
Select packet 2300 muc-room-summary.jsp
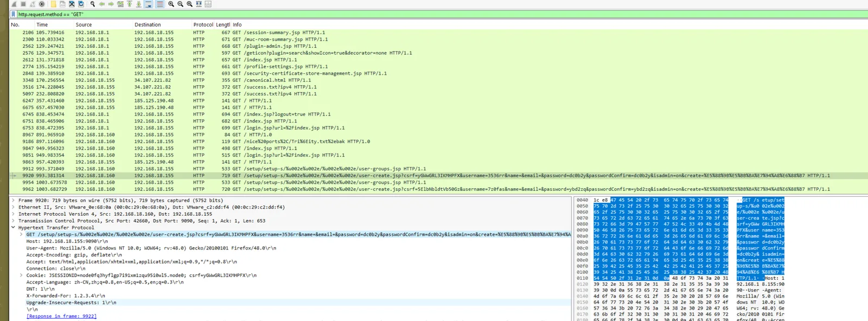click(438, 39)
